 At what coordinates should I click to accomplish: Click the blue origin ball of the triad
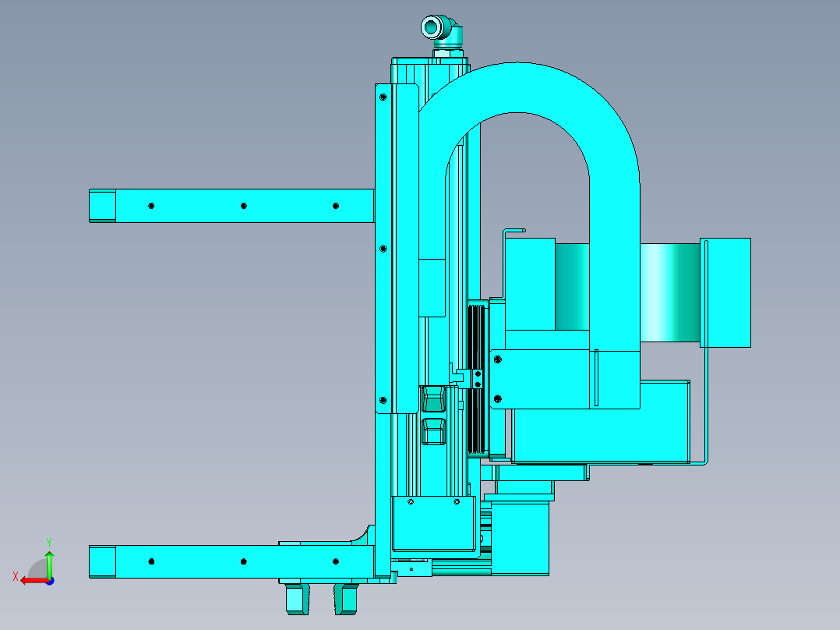50,581
